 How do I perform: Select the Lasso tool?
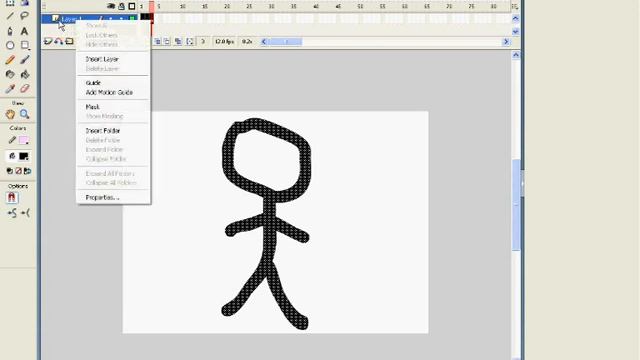tap(24, 16)
